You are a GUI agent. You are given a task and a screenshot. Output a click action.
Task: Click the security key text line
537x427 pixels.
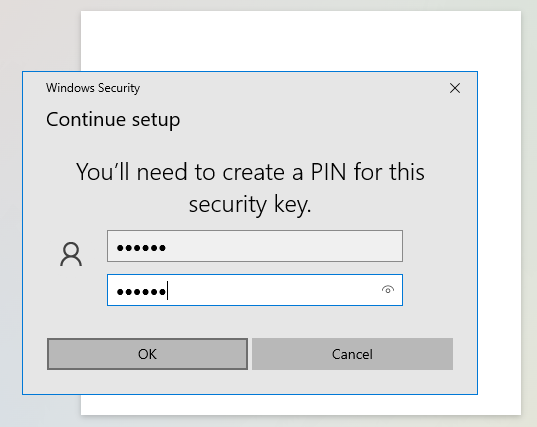[250, 204]
